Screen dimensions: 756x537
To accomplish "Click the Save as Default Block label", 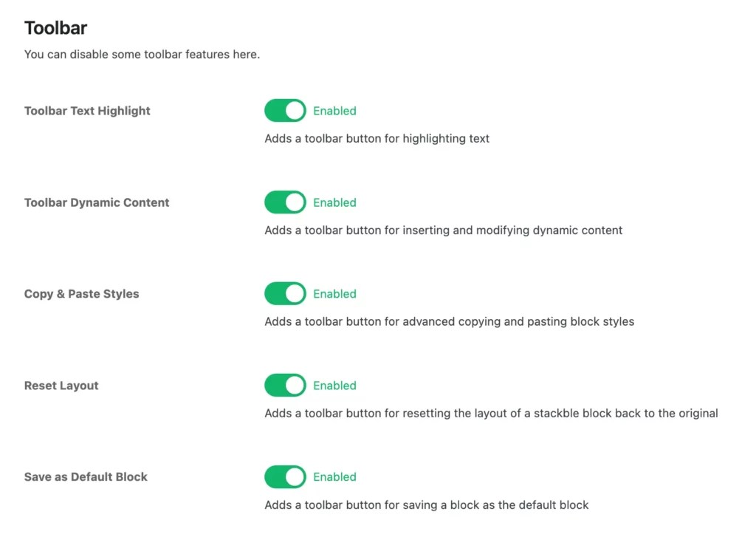I will (x=86, y=476).
